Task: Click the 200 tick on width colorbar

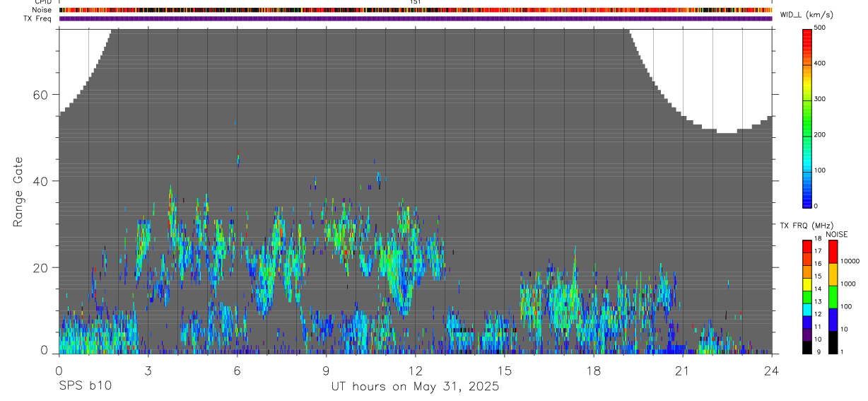Action: click(821, 135)
